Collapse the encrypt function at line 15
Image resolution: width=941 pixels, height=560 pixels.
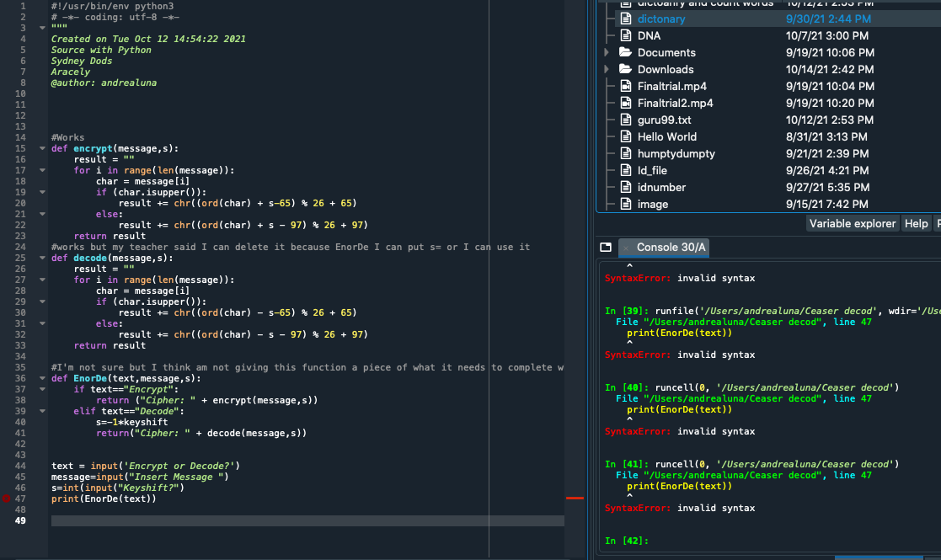tap(42, 148)
